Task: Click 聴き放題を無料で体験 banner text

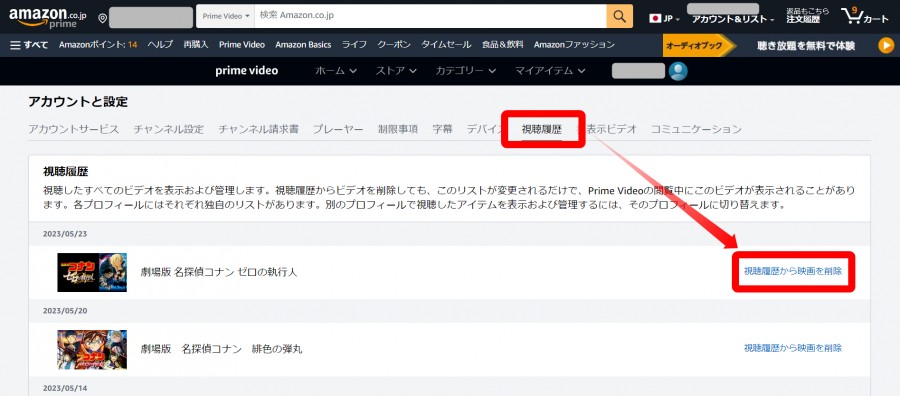Action: (x=806, y=45)
